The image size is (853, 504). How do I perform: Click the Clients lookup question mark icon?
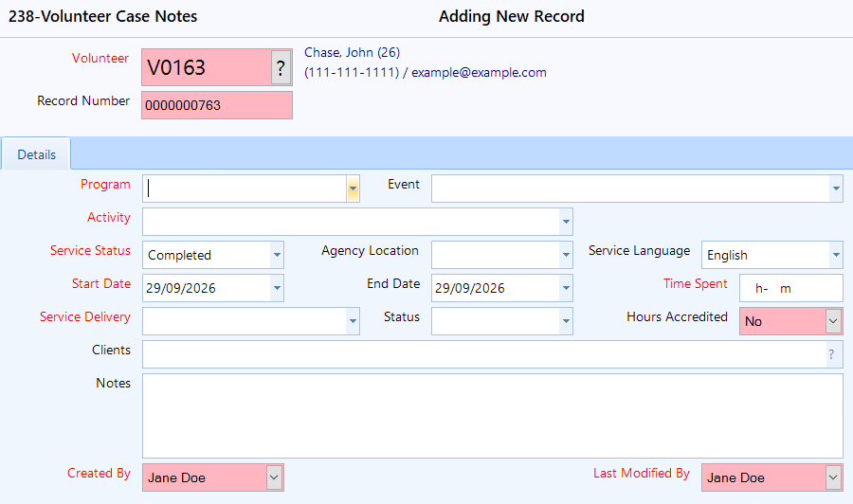click(831, 354)
